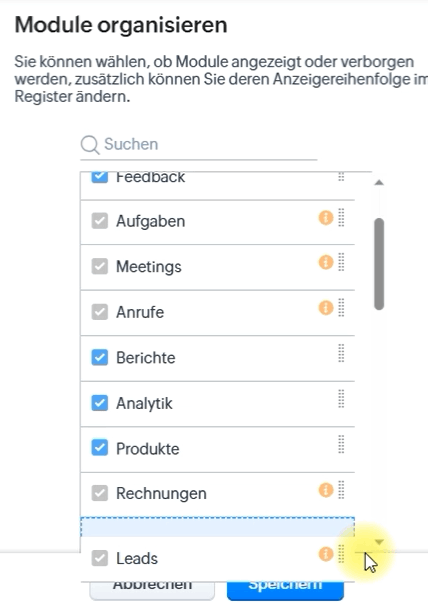Disable the Produkte module checkbox

click(99, 448)
